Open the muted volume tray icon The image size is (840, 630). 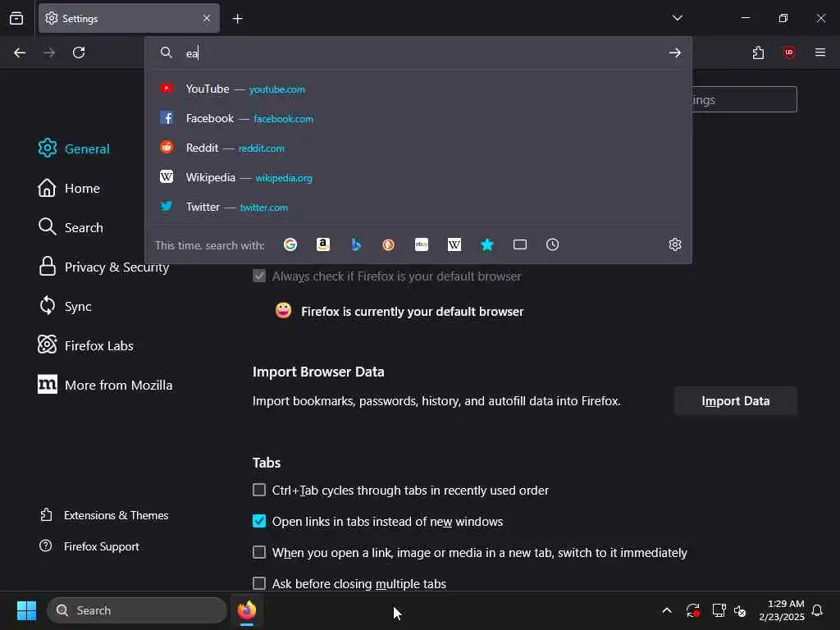tap(741, 610)
